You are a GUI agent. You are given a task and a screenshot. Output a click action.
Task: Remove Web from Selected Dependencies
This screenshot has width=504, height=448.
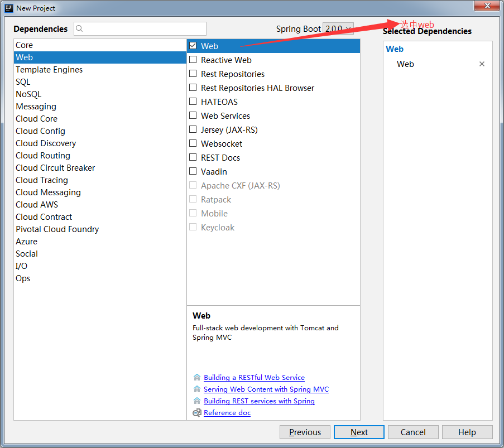pos(482,64)
